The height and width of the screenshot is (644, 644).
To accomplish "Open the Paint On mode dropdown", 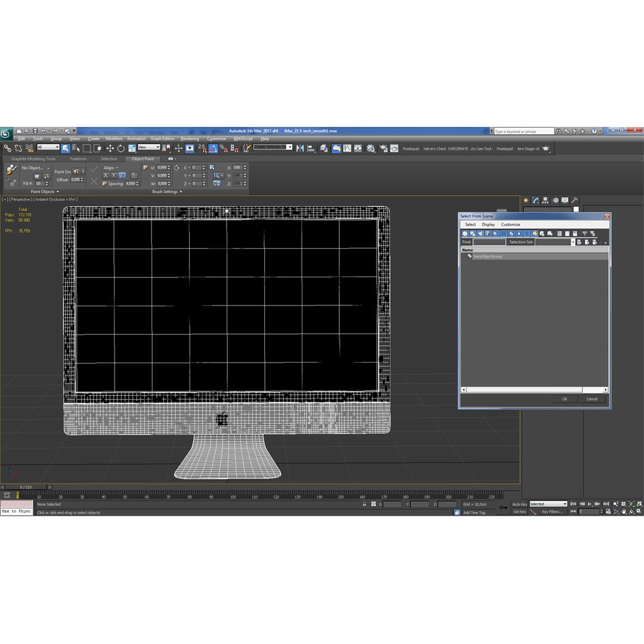I will click(x=83, y=172).
